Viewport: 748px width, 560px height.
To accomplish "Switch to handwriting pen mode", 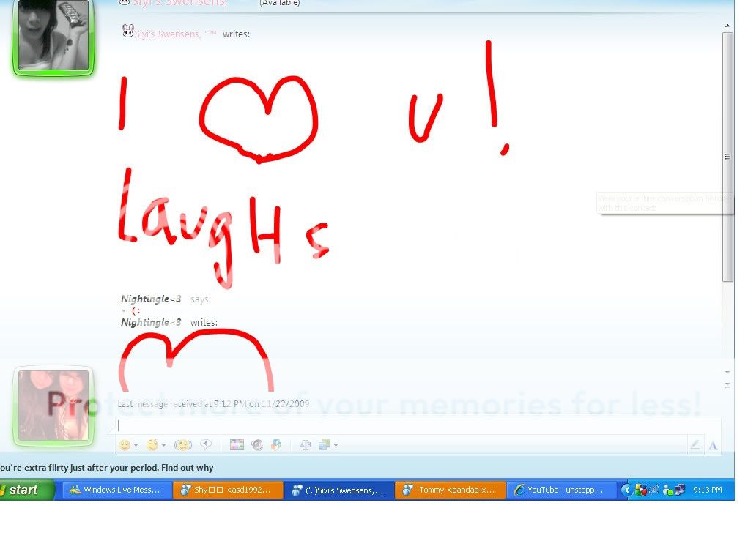I will (695, 445).
